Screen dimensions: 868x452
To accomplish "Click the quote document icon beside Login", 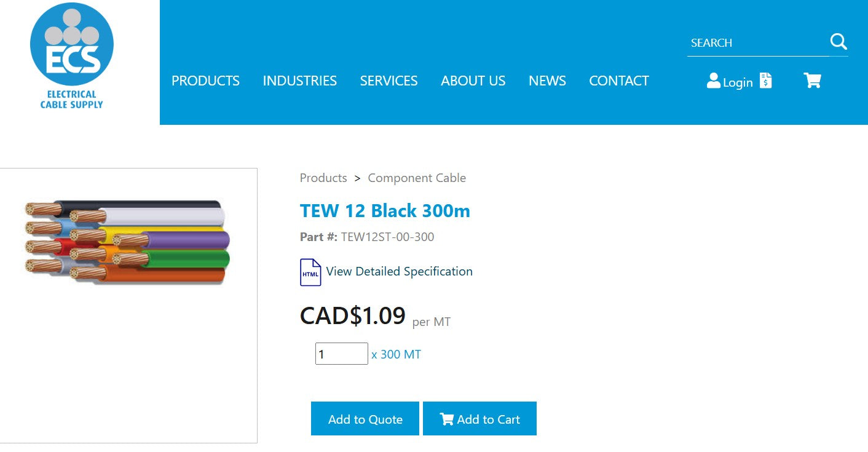I will coord(766,81).
